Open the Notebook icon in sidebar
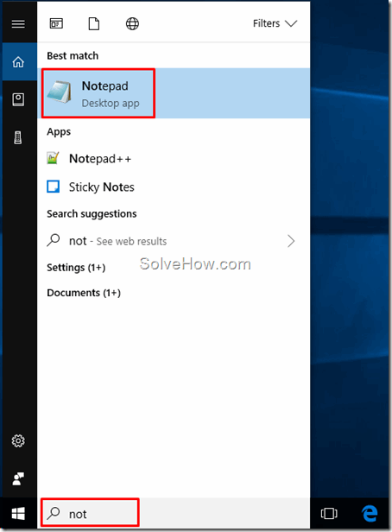392x532 pixels. click(x=18, y=100)
